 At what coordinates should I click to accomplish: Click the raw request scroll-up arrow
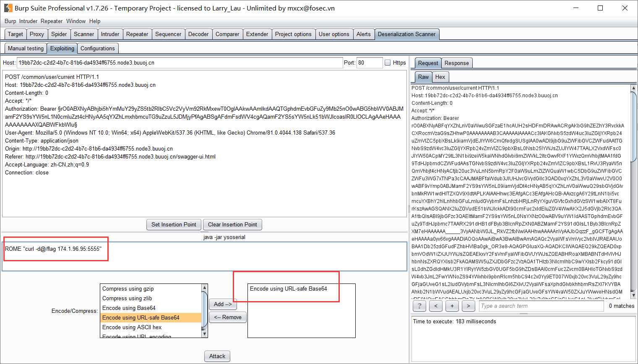pyautogui.click(x=634, y=88)
